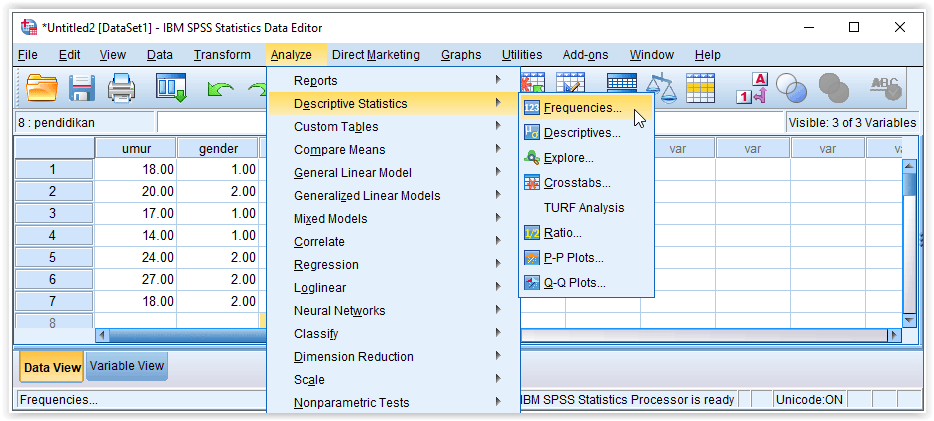Select the umur column header
This screenshot has width=934, height=421.
coord(136,148)
